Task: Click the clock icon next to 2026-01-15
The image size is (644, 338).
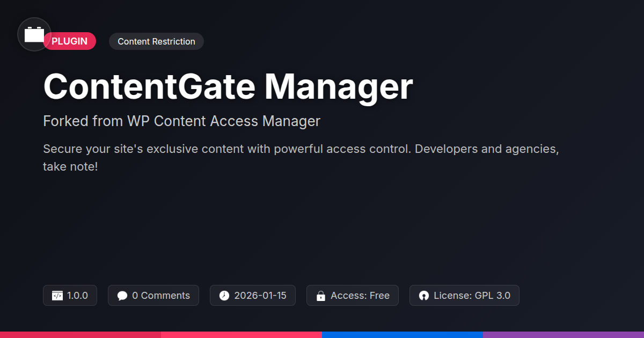Action: pyautogui.click(x=224, y=296)
